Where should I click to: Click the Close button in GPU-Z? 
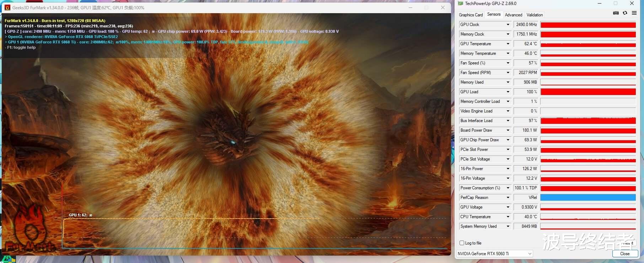tap(625, 254)
